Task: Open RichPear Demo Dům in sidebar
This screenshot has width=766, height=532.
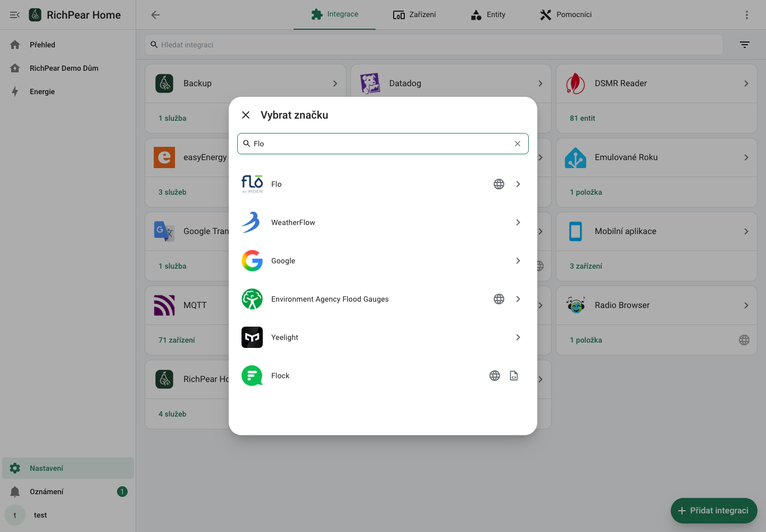Action: click(68, 68)
